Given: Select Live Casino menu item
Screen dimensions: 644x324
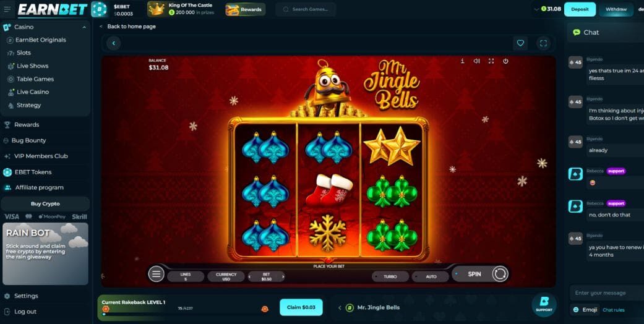Looking at the screenshot, I should pos(33,92).
